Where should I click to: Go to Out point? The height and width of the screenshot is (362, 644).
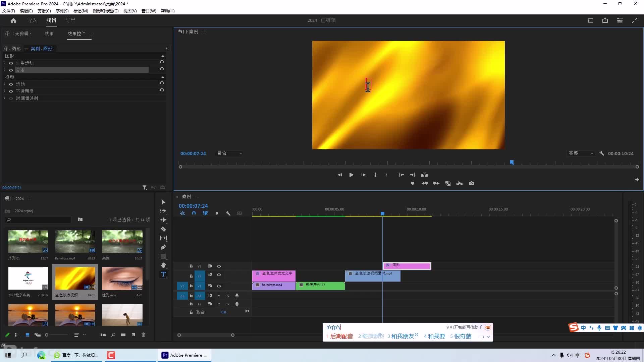click(413, 175)
